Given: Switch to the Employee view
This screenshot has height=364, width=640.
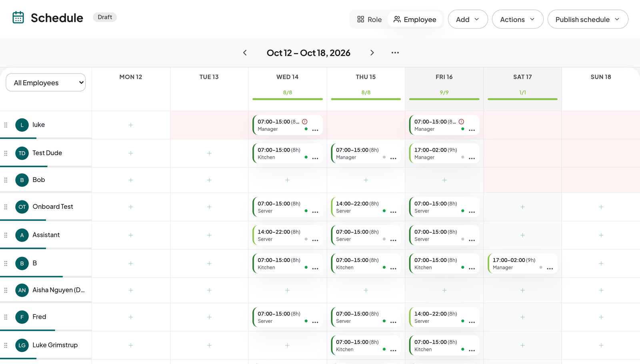Looking at the screenshot, I should [415, 19].
